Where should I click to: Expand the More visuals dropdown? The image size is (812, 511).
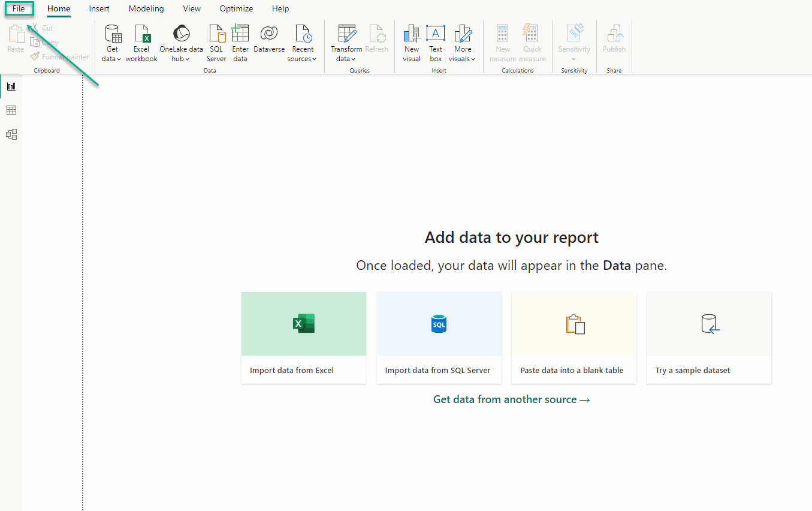click(462, 59)
